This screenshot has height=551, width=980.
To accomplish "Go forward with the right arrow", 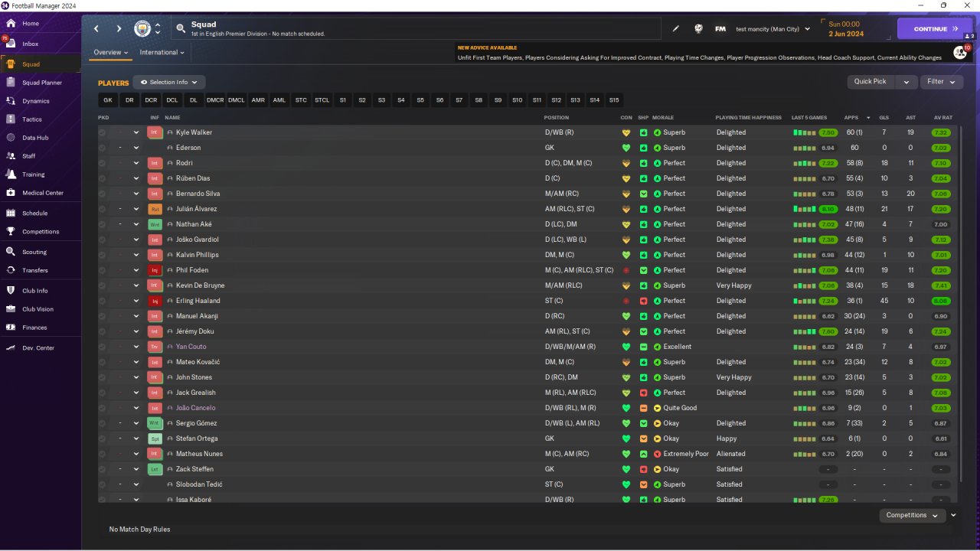I will (119, 29).
